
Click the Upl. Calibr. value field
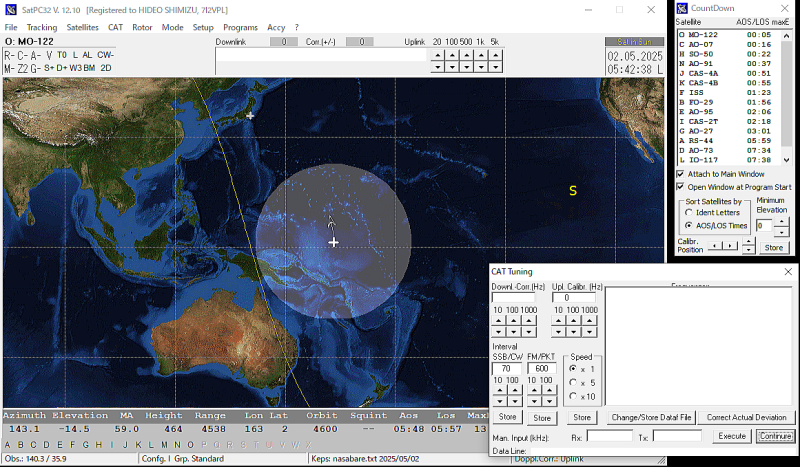tap(573, 298)
